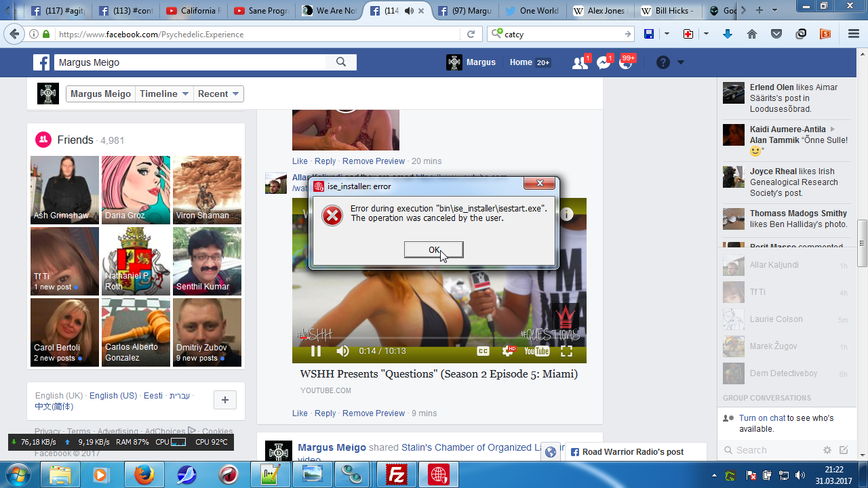Click the blue floppy save toolbar icon

(649, 34)
